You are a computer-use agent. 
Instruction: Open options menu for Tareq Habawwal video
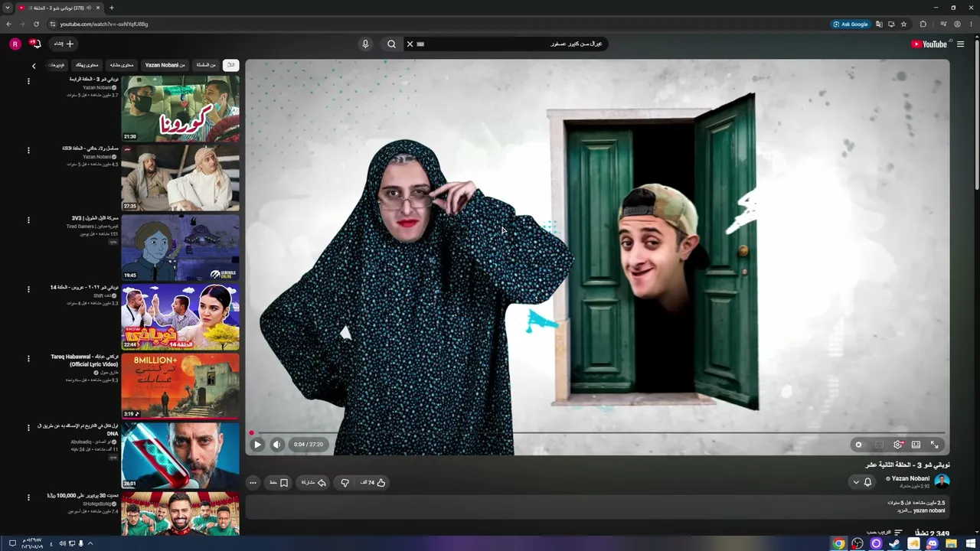coord(28,358)
